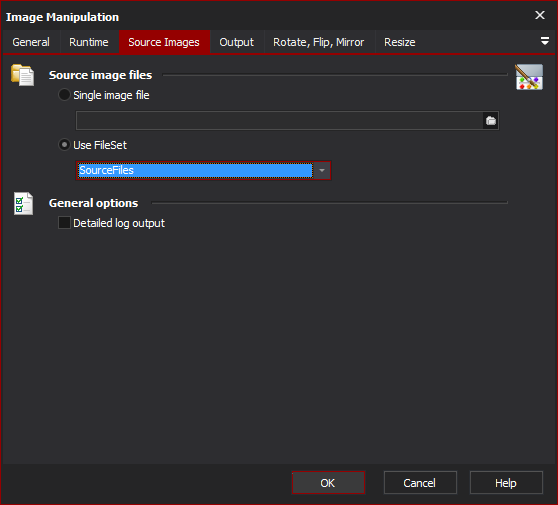Select the Use FileSet radio button
Image resolution: width=558 pixels, height=505 pixels.
[64, 145]
